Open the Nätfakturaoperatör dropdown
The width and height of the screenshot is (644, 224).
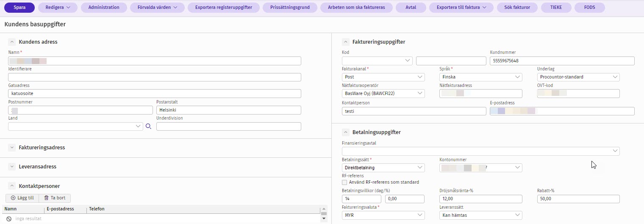pos(383,94)
